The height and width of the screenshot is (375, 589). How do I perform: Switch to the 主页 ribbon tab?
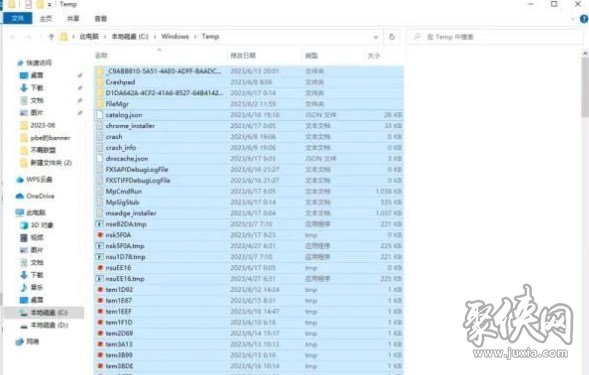pos(46,18)
